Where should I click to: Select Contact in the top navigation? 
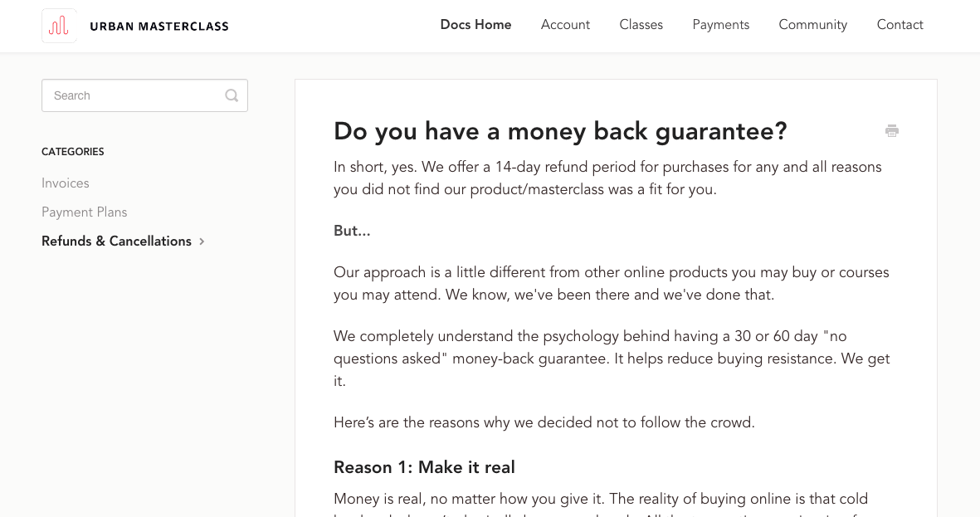click(900, 25)
